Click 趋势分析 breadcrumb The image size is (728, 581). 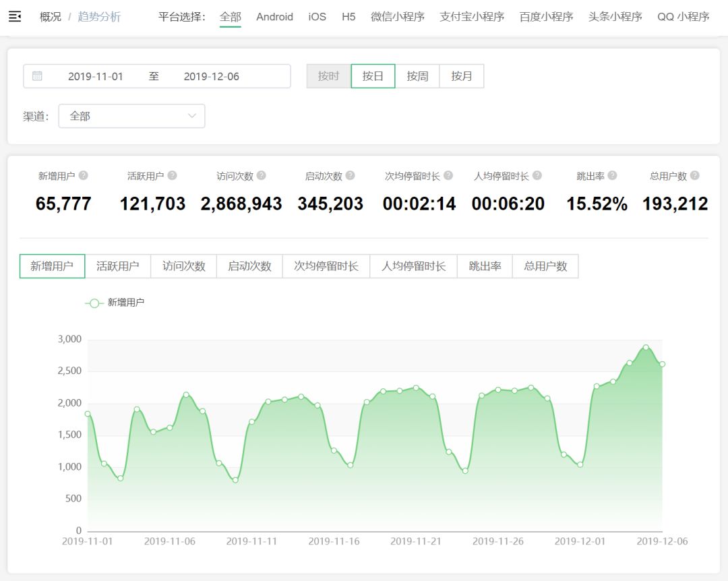(x=99, y=17)
